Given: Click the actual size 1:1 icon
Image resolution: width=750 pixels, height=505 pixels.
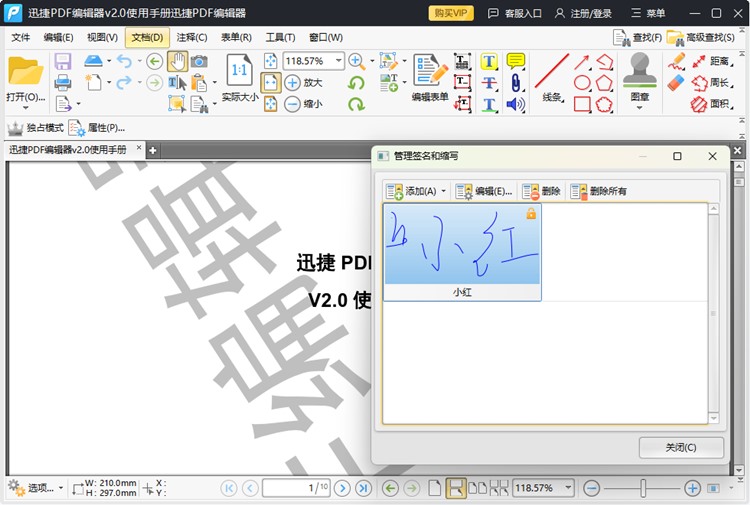Looking at the screenshot, I should tap(240, 71).
